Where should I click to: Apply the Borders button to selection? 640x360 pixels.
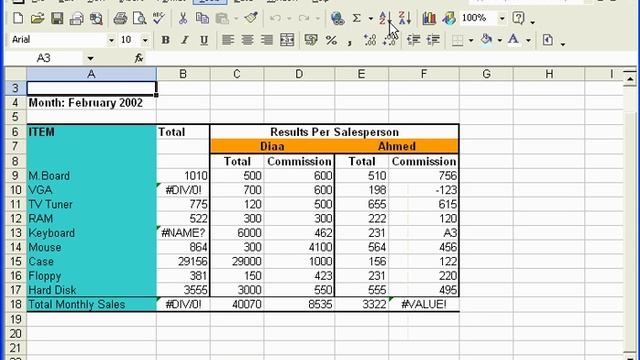pos(458,40)
